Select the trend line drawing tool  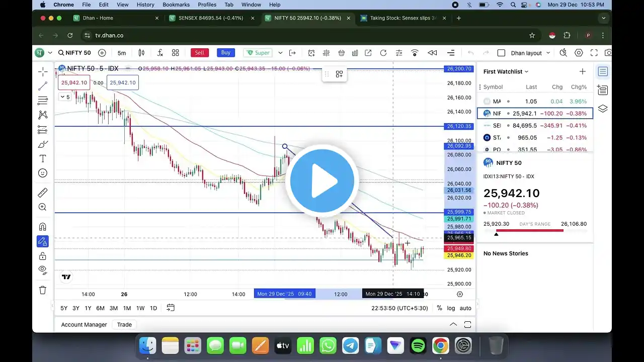[x=43, y=86]
